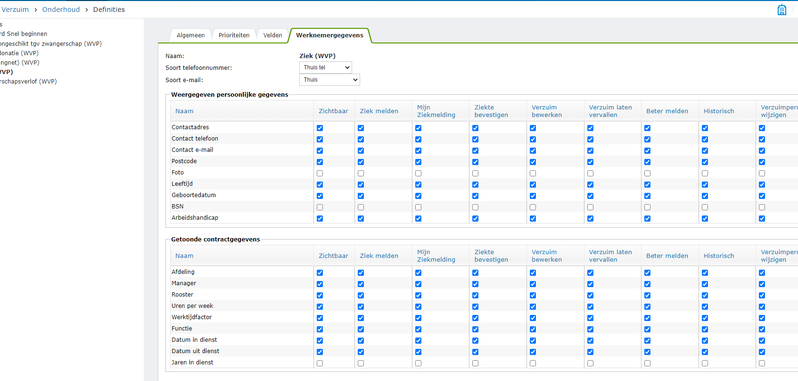Sort personal data table by Naam
Screen dimensions: 798x381
184,111
